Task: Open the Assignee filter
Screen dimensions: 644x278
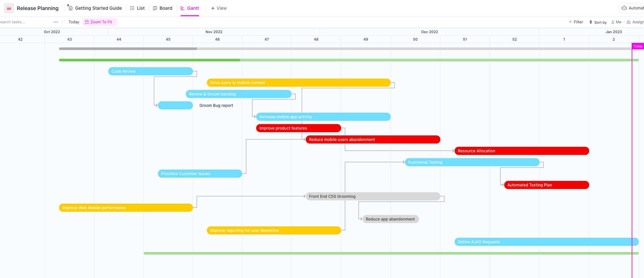Action: (x=635, y=22)
